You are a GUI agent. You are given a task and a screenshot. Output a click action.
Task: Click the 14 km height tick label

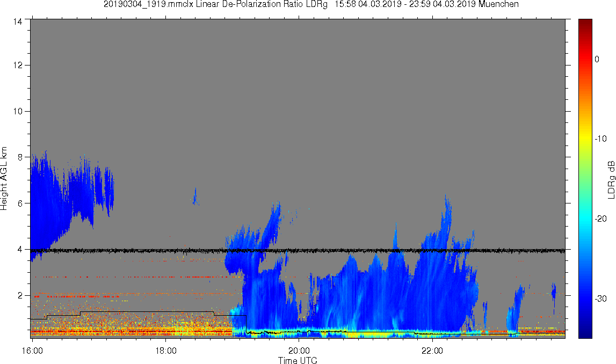pyautogui.click(x=18, y=22)
